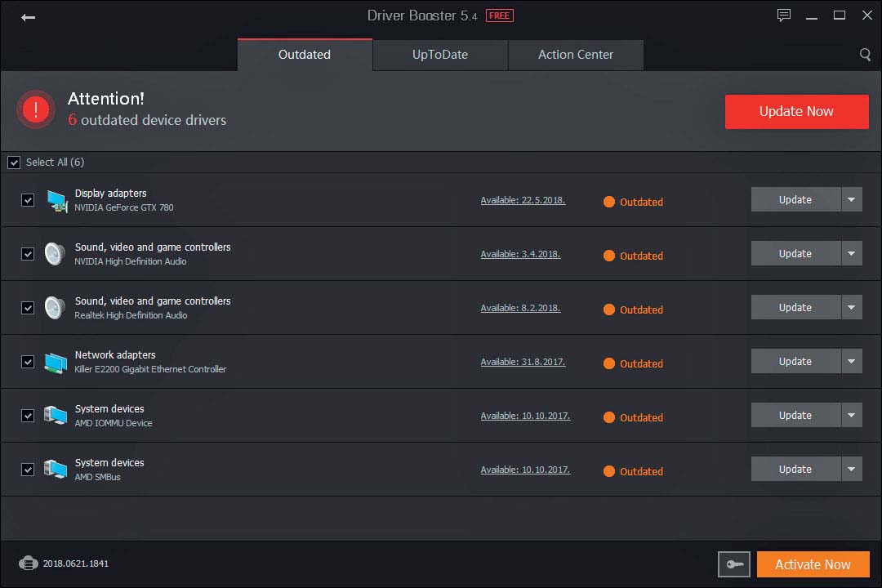Open the Available: 22.5.2018. link

(x=523, y=200)
